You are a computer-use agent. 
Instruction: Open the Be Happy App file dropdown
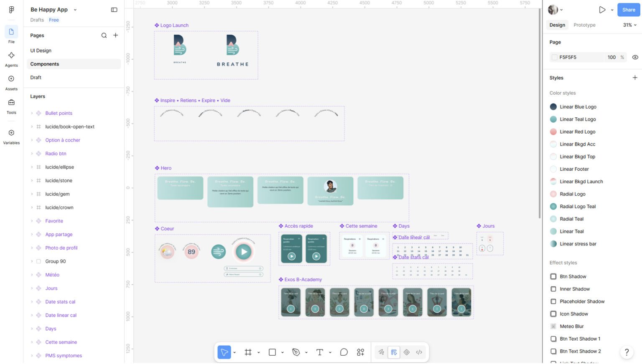point(75,10)
